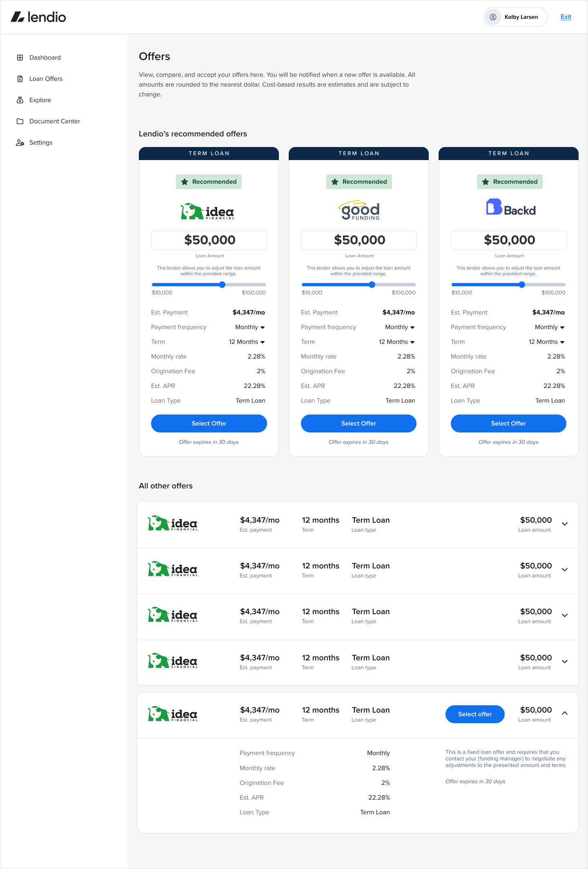Viewport: 588px width, 869px height.
Task: Click the Explore money bag icon
Action: point(20,100)
